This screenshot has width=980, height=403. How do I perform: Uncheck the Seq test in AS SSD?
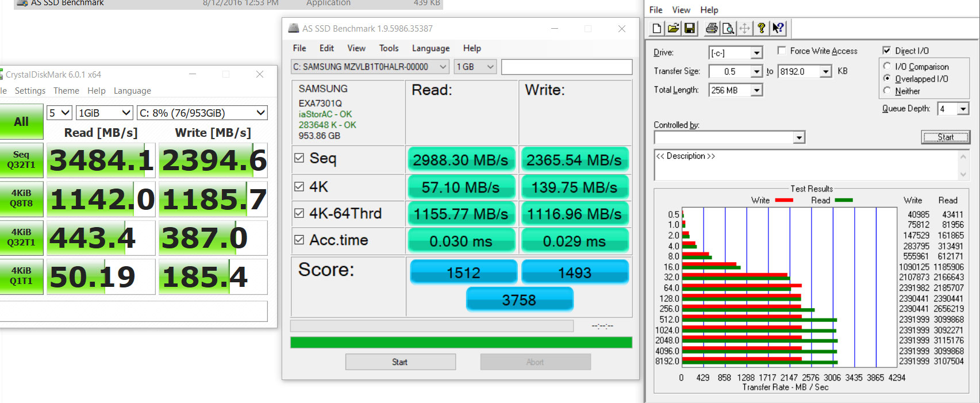point(299,158)
